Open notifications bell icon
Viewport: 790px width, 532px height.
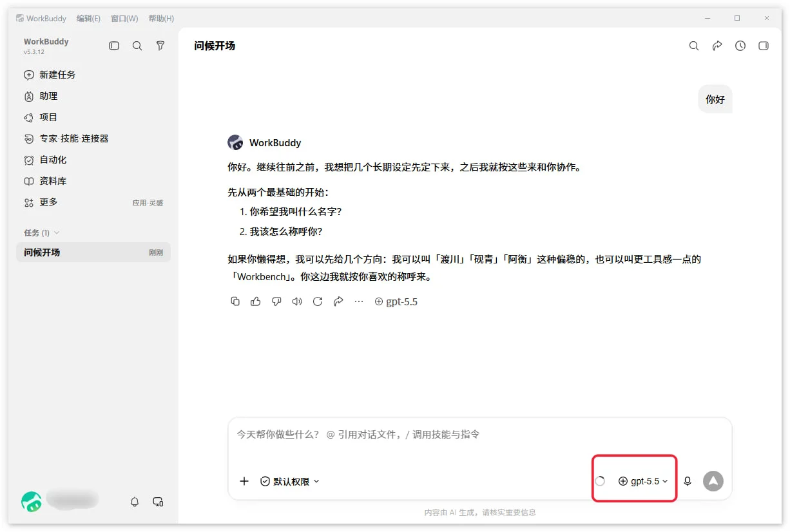pyautogui.click(x=135, y=501)
